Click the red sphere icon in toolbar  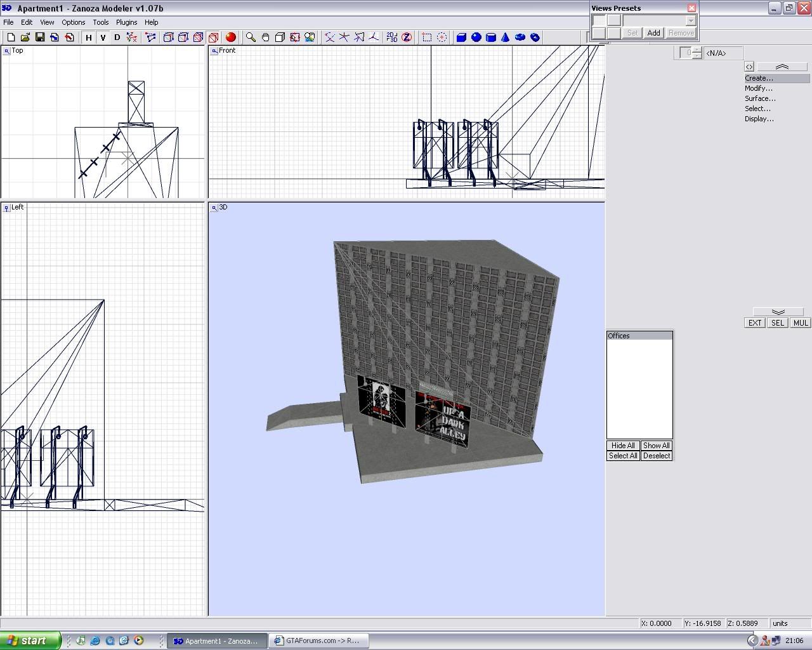(231, 37)
